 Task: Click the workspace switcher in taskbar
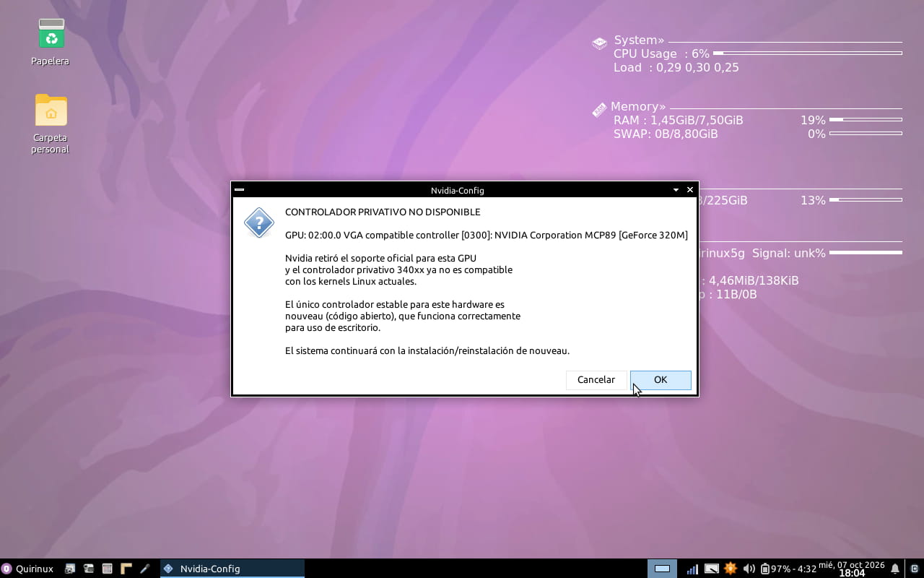click(x=662, y=569)
